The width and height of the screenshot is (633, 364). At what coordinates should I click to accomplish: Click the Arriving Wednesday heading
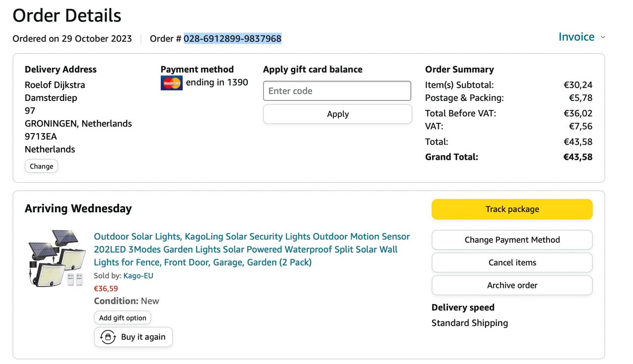tap(78, 209)
